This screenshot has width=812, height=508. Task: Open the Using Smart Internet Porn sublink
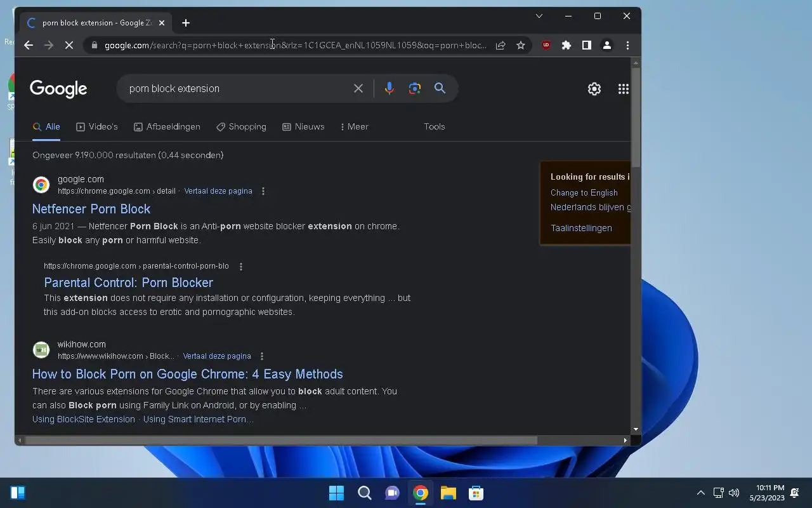[198, 419]
